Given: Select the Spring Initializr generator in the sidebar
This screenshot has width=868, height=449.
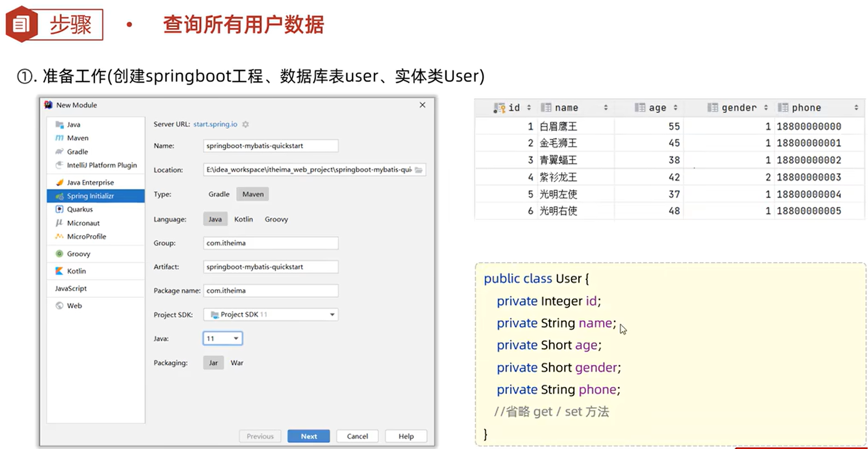Looking at the screenshot, I should [91, 196].
